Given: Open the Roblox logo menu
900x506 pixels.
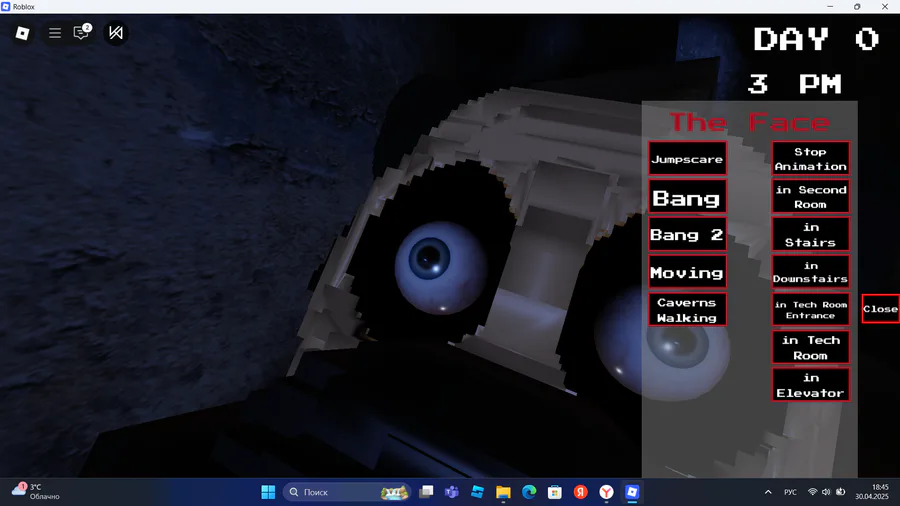Looking at the screenshot, I should (22, 33).
